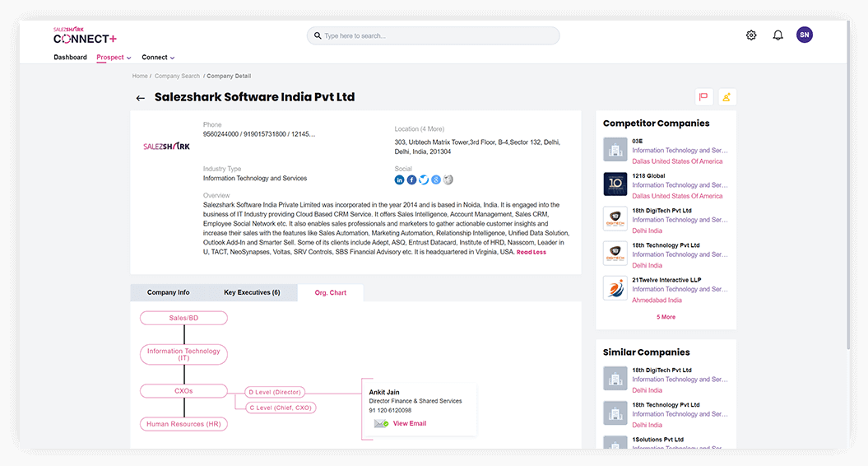Click the add contact person icon
Screen dimensions: 868x466
coord(726,97)
